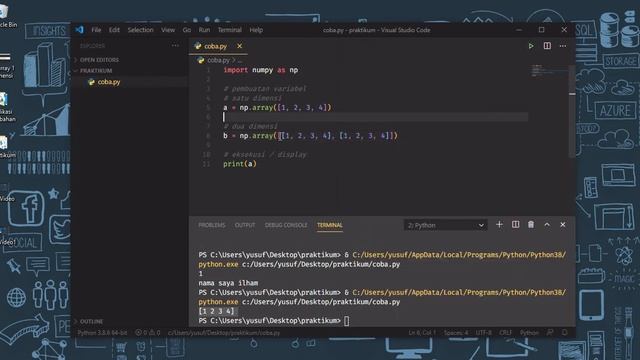
Task: Open notifications bell in the status bar
Action: (x=565, y=333)
